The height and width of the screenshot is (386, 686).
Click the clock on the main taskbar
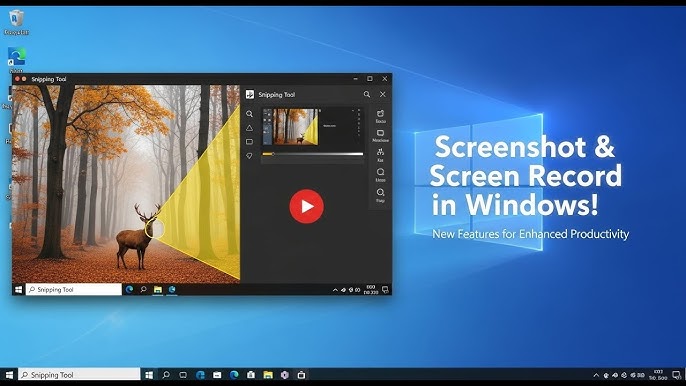click(658, 375)
